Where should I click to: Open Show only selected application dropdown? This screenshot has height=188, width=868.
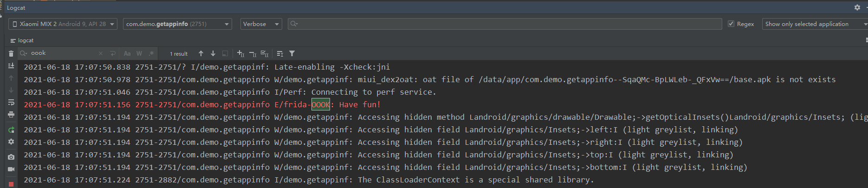[815, 24]
